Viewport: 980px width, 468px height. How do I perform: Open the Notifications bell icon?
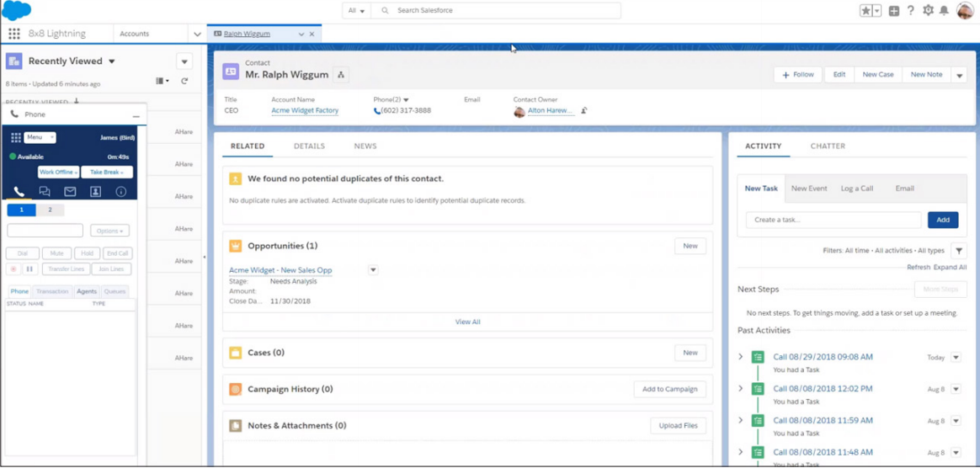point(945,11)
